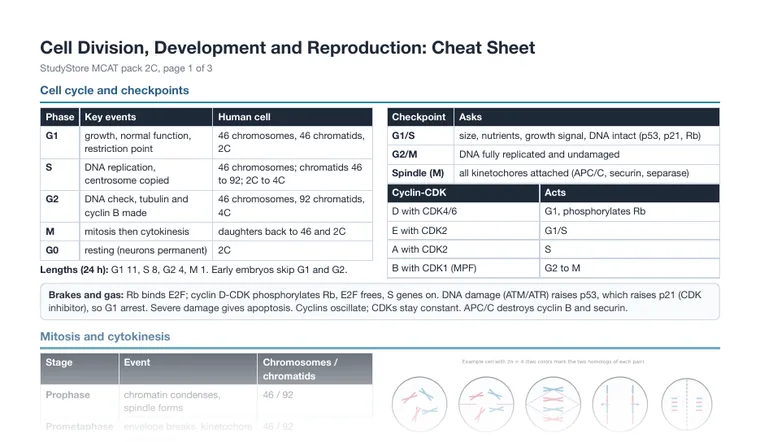Select the 'M' phase row label
The width and height of the screenshot is (760, 442).
point(50,232)
